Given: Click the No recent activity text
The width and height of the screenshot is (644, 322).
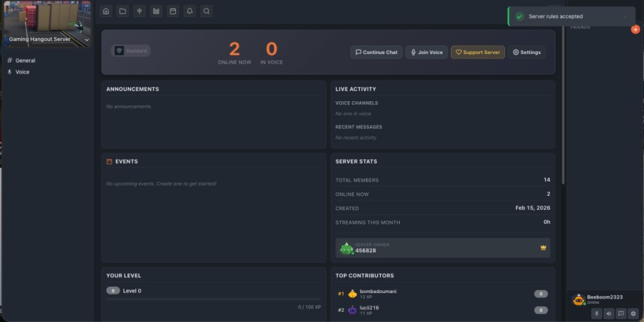Looking at the screenshot, I should [356, 138].
